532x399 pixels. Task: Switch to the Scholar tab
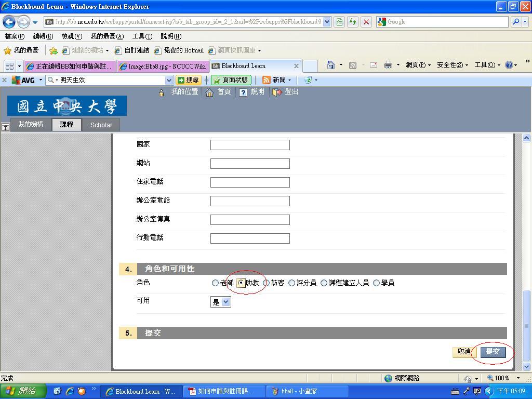pos(101,125)
